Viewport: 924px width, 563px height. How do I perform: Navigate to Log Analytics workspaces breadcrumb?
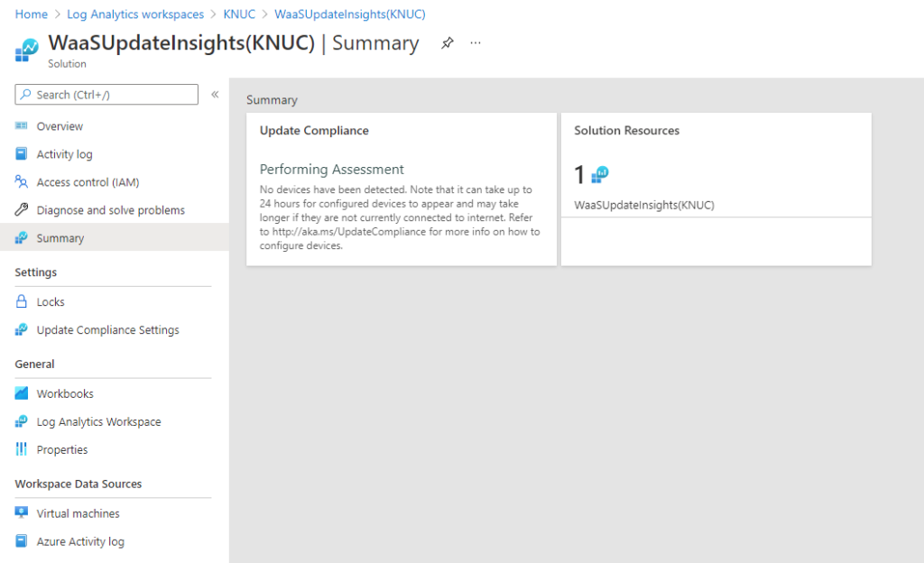click(x=135, y=14)
